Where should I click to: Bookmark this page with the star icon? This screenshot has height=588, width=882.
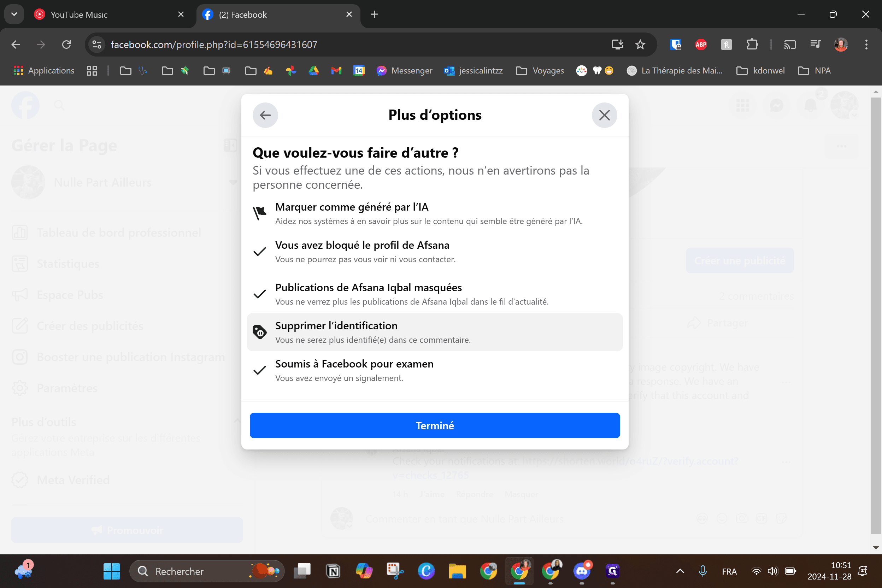pos(640,45)
